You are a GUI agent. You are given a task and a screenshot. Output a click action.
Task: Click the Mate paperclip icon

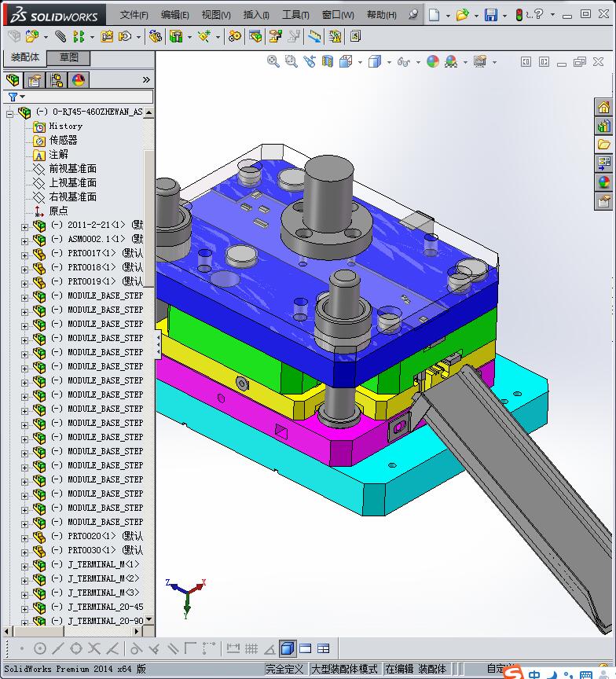click(60, 36)
